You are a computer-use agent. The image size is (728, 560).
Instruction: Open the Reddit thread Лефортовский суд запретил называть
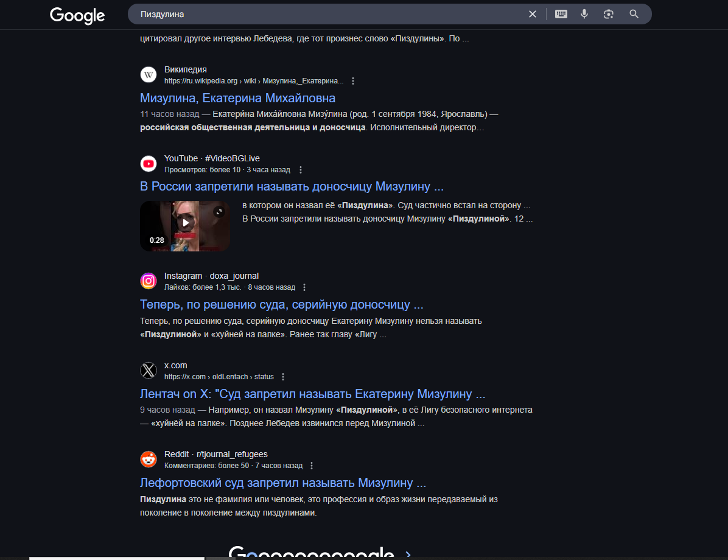[283, 483]
